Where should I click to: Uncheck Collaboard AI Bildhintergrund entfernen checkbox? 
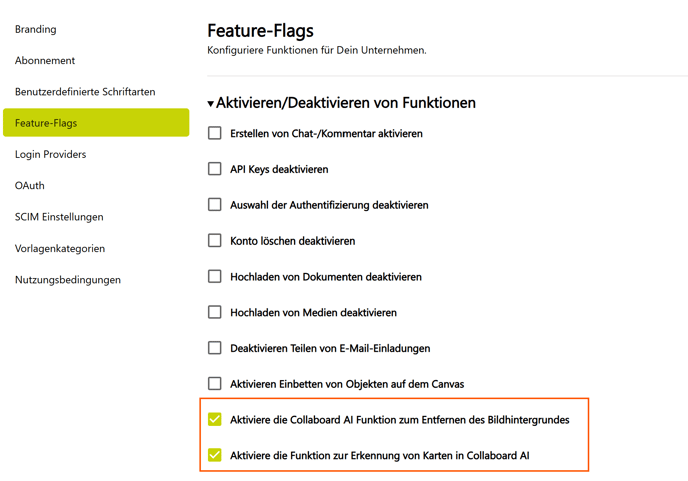pyautogui.click(x=214, y=419)
